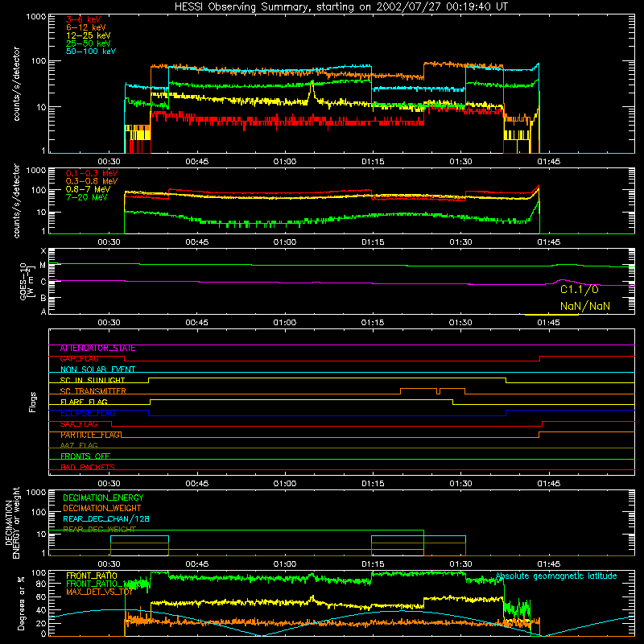Screen dimensions: 644x644
Task: Select the ECLIPSE_FLAG label
Action: (88, 413)
